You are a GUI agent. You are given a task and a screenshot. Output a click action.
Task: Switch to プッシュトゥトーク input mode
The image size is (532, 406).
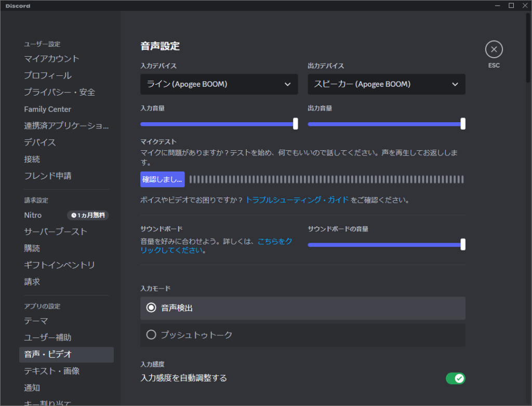point(302,335)
